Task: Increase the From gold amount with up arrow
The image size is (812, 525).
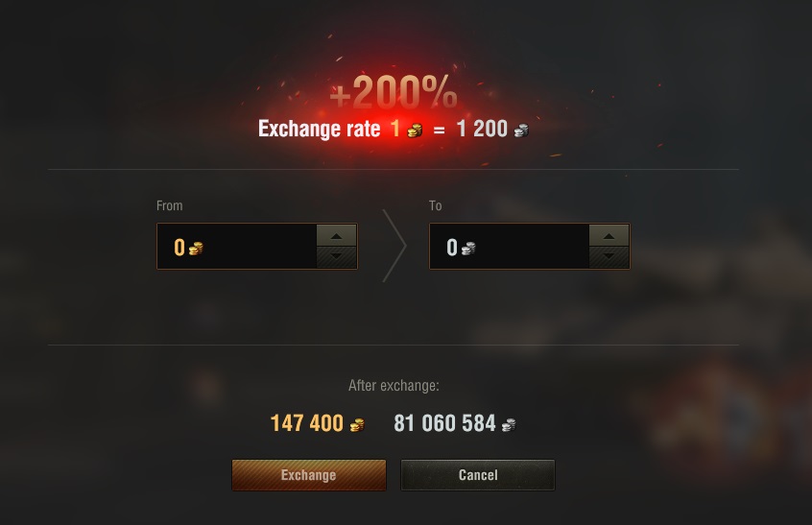Action: tap(336, 236)
